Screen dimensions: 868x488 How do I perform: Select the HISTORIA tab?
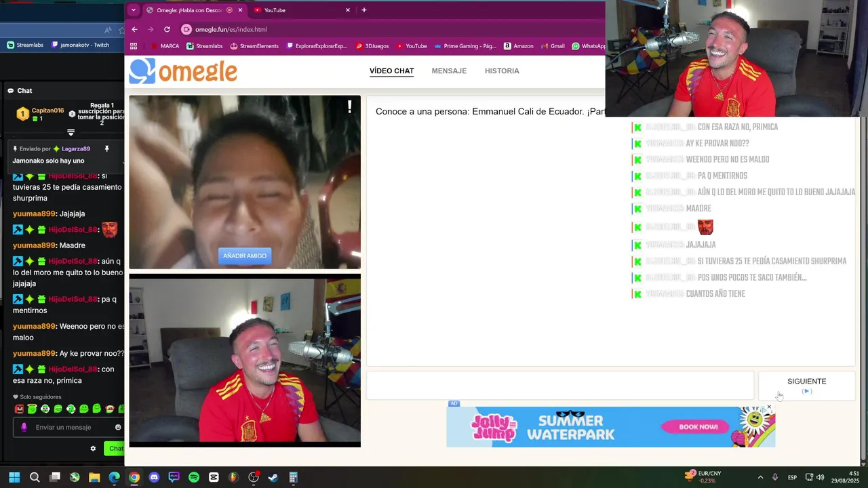[x=502, y=70]
